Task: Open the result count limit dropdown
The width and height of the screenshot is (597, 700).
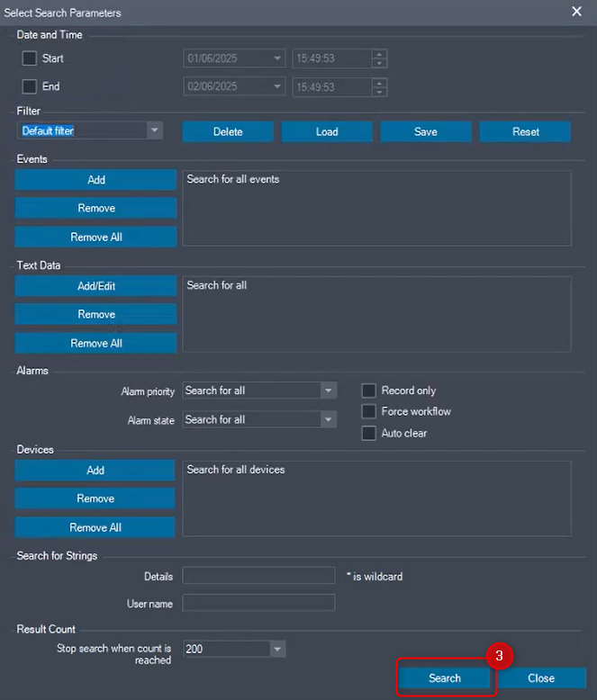Action: (x=277, y=649)
